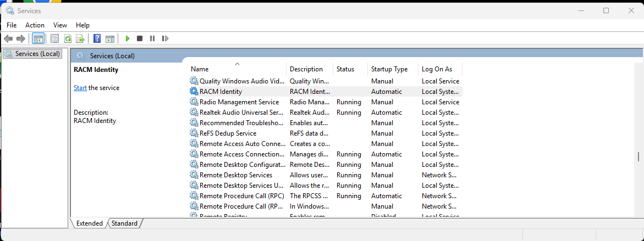Click Network S... logon of Remote Desktop Services

(x=439, y=175)
